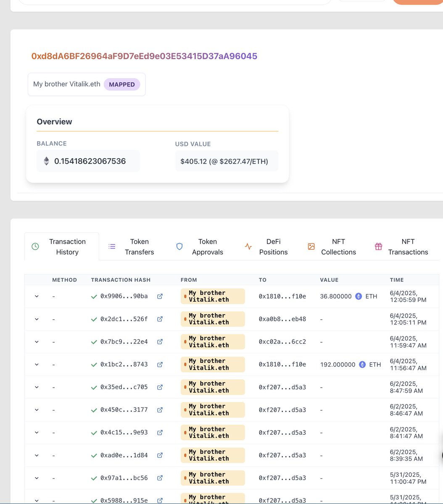The height and width of the screenshot is (504, 443).
Task: Open external link for transaction 0x450c...3177
Action: click(160, 410)
